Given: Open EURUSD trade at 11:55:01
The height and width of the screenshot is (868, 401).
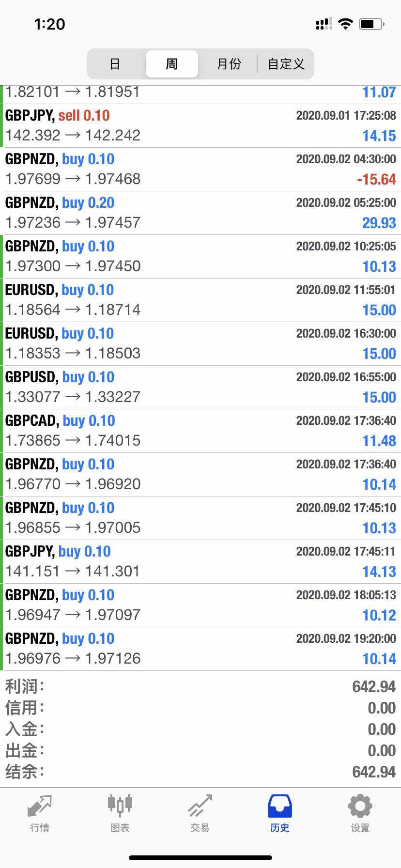Looking at the screenshot, I should tap(200, 300).
